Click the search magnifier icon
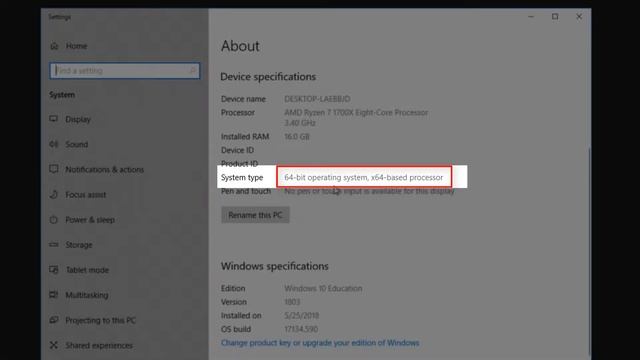Image resolution: width=640 pixels, height=360 pixels. tap(193, 71)
